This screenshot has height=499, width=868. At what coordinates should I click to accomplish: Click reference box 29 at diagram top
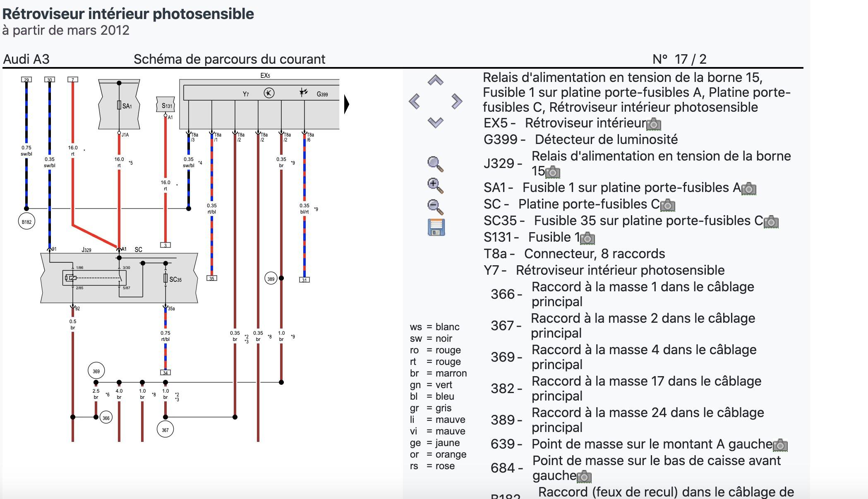(26, 79)
